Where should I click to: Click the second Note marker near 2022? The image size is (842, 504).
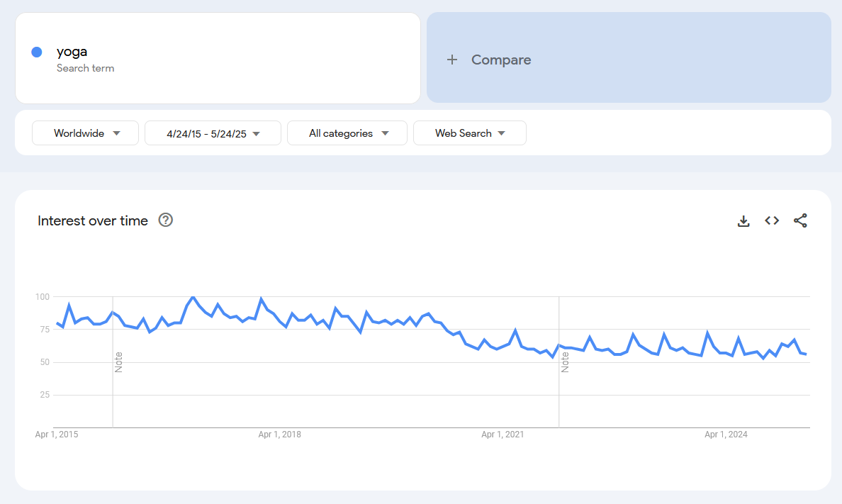tap(565, 362)
